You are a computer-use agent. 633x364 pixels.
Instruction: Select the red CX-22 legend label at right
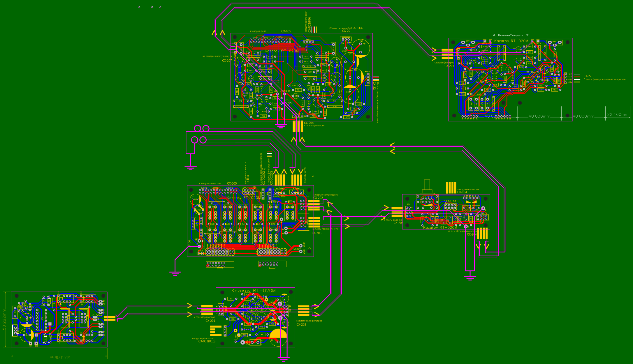pyautogui.click(x=588, y=76)
